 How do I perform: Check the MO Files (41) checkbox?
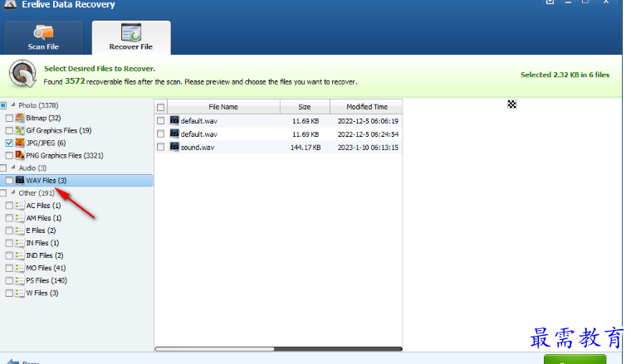(x=9, y=268)
